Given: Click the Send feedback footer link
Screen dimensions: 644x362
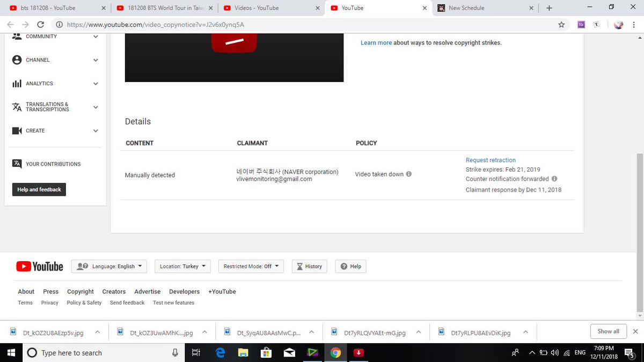Looking at the screenshot, I should point(127,303).
